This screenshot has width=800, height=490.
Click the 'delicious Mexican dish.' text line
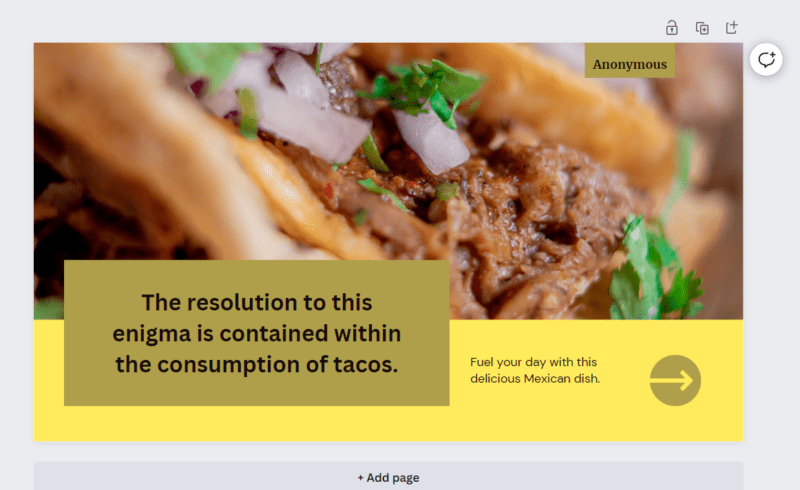click(535, 379)
